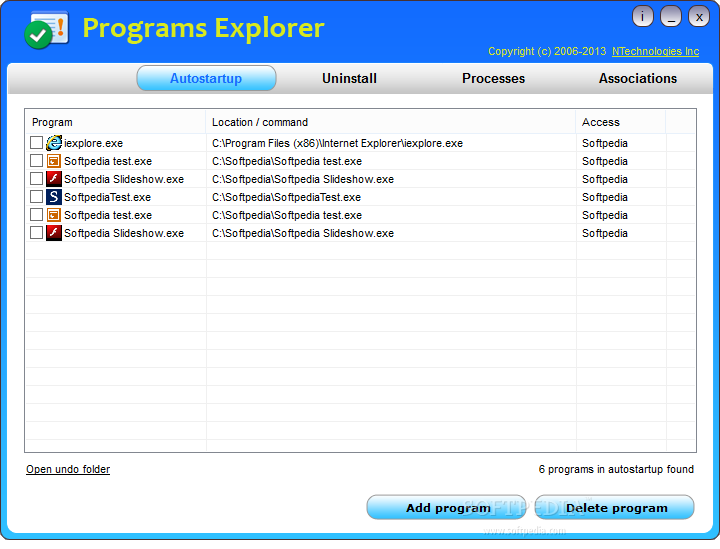Tick the checkbox for the first Softpedia test.exe
Viewport: 720px width, 549px height.
[x=36, y=161]
